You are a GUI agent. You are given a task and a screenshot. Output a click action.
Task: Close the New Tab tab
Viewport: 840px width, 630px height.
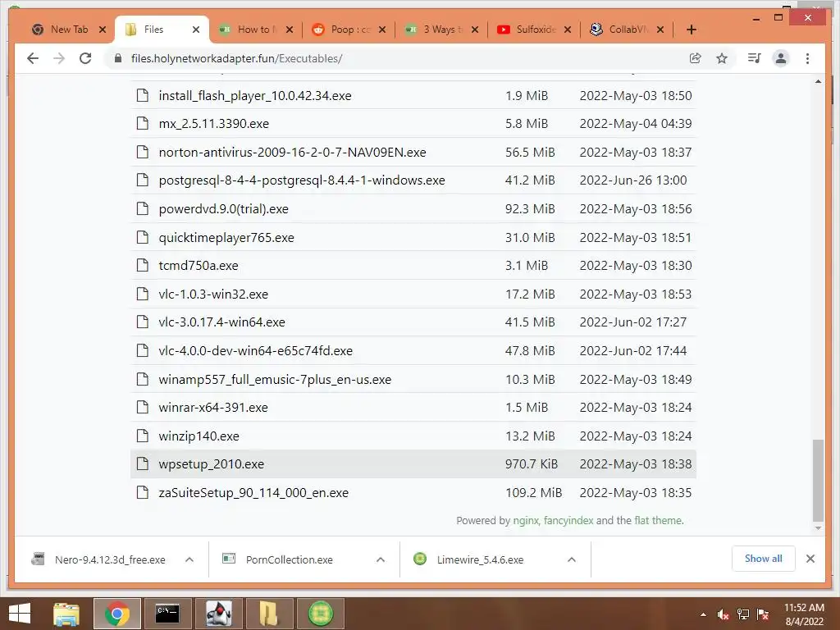tap(103, 30)
